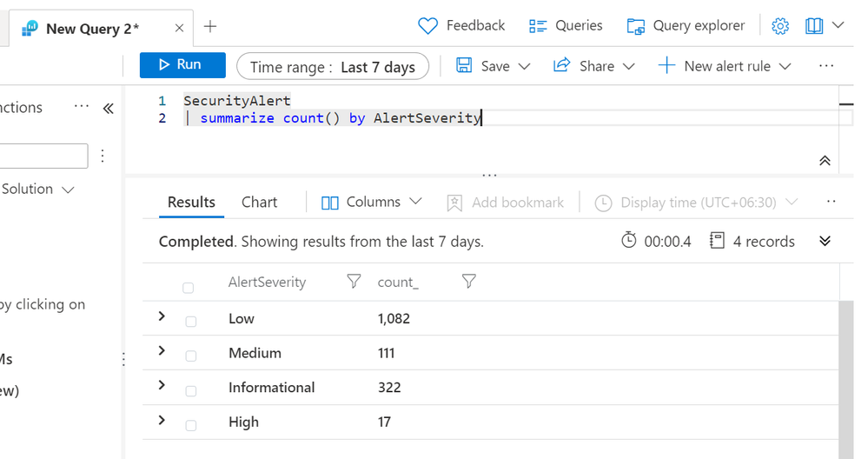Image resolution: width=868 pixels, height=459 pixels.
Task: Change the Time range setting
Action: click(333, 67)
